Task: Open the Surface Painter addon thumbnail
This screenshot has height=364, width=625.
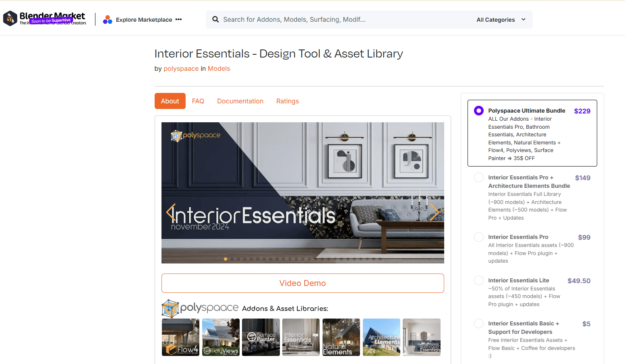Action: click(261, 337)
